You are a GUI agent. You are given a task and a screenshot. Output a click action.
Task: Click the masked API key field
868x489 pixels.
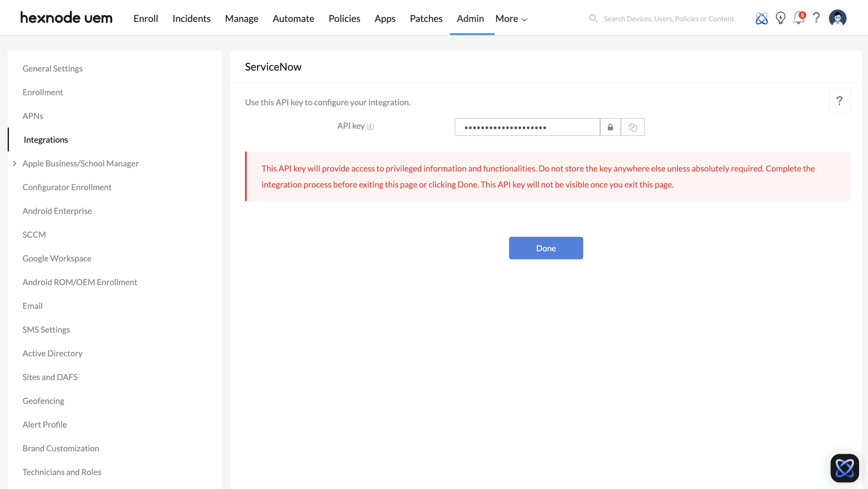(527, 127)
